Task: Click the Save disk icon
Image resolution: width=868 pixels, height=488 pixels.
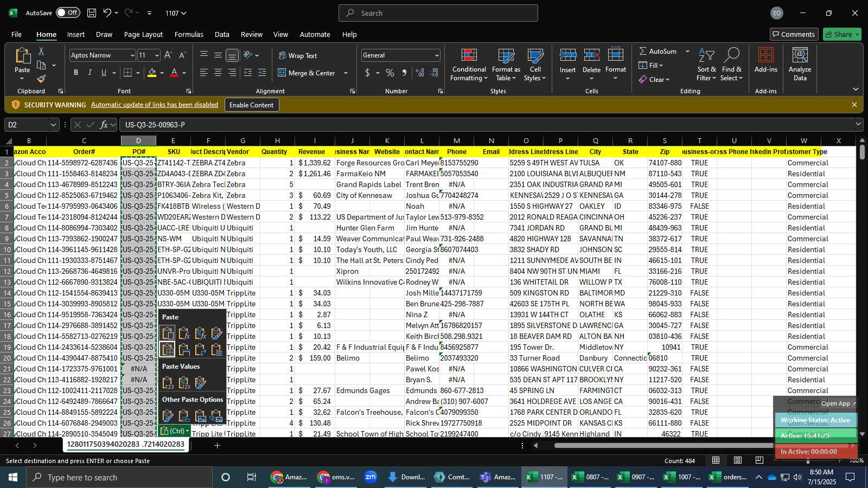Action: tap(92, 13)
